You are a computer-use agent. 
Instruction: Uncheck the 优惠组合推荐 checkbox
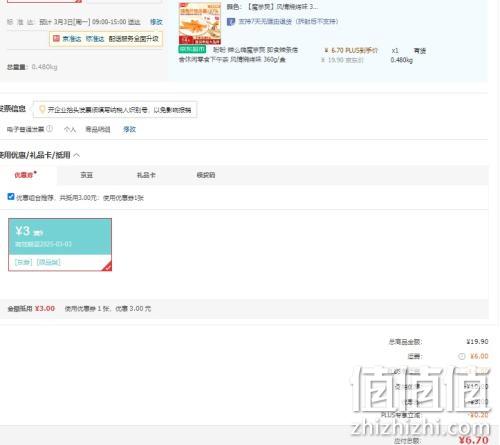[x=11, y=197]
